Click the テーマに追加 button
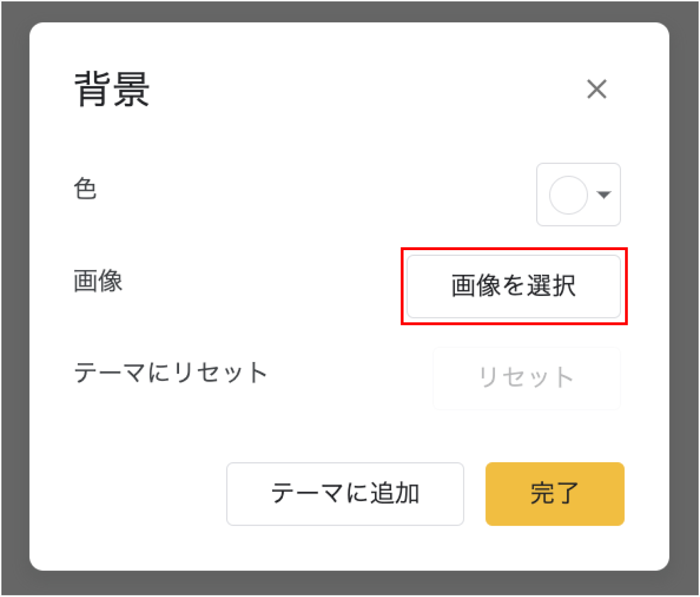700x597 pixels. click(345, 494)
